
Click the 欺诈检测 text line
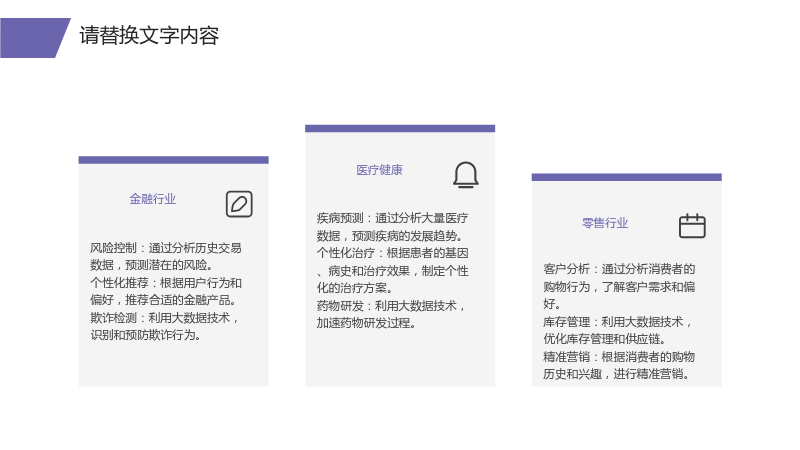[x=165, y=327]
